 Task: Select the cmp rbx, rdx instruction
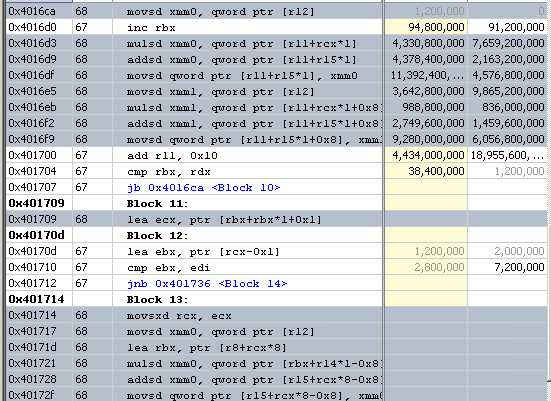pos(169,172)
